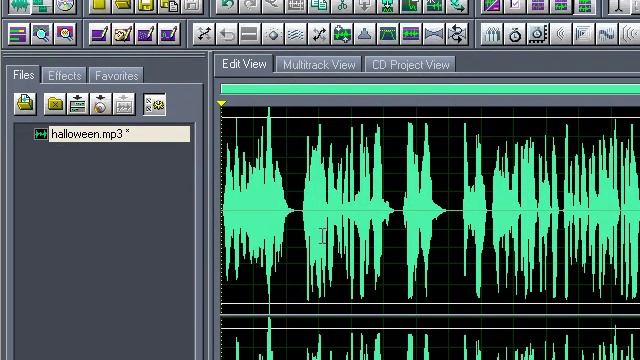Click Insert Into CD Project icon
The width and height of the screenshot is (640, 360).
101,104
